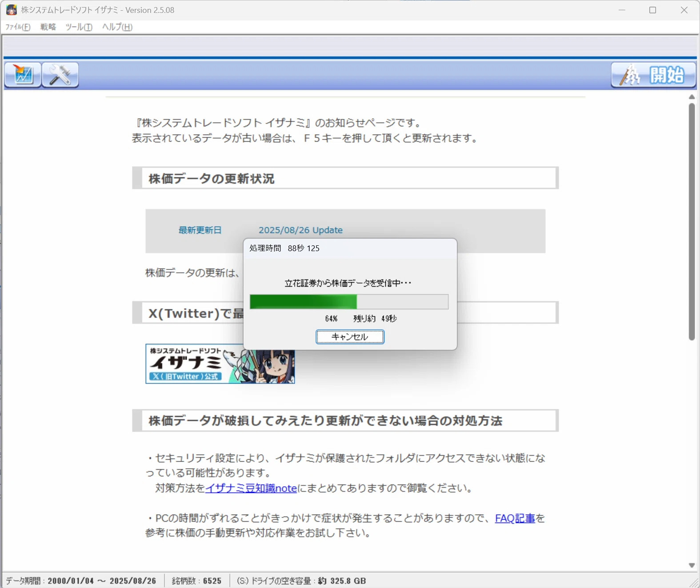Click the Izanami X (旧Twitter) 公式 banner

tap(220, 364)
